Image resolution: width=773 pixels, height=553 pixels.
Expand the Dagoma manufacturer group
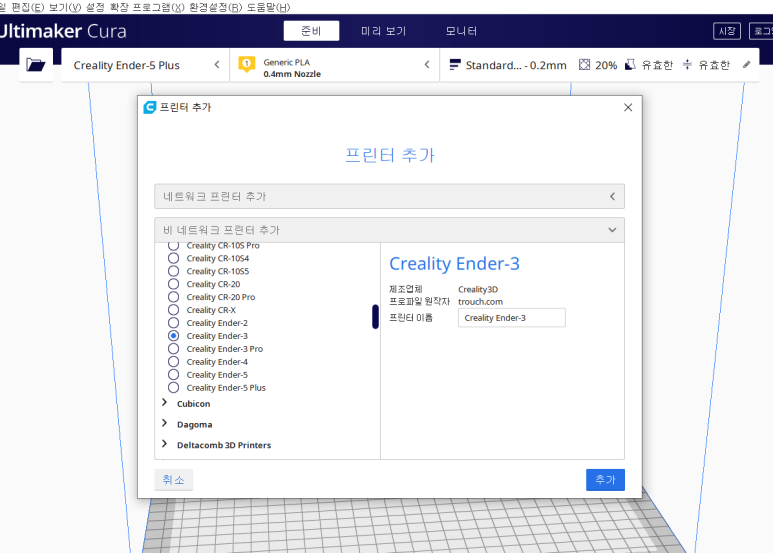pyautogui.click(x=165, y=424)
